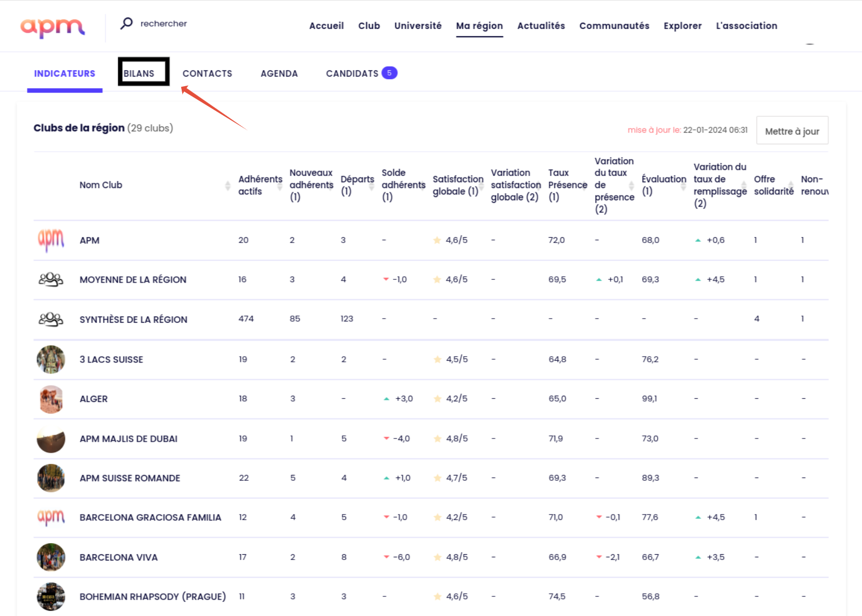Open the Bohemian Rhapsody (Prague) avatar
This screenshot has width=862, height=616.
pyautogui.click(x=51, y=596)
